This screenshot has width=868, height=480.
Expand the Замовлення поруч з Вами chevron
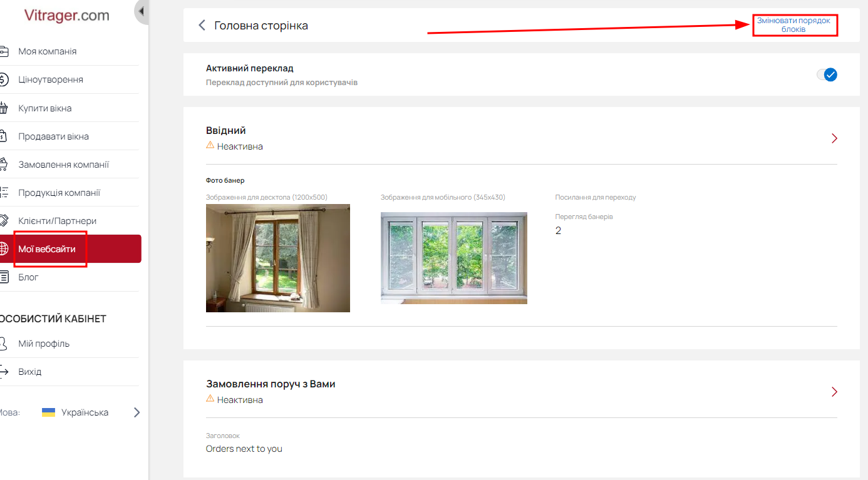[x=834, y=392]
